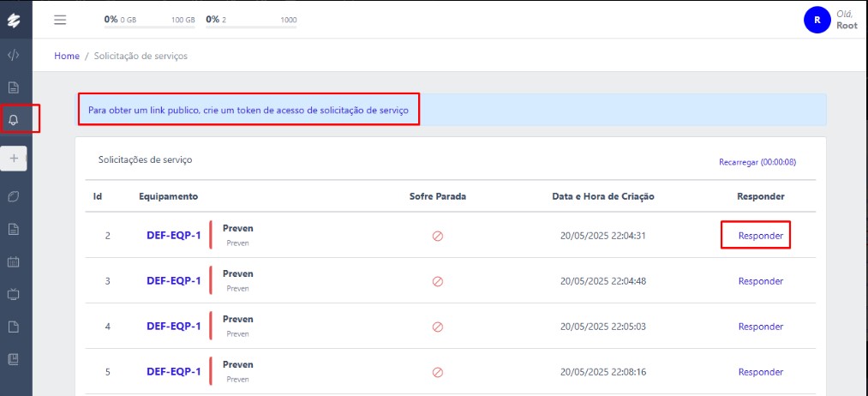Go to Home in the breadcrumb

click(x=67, y=56)
